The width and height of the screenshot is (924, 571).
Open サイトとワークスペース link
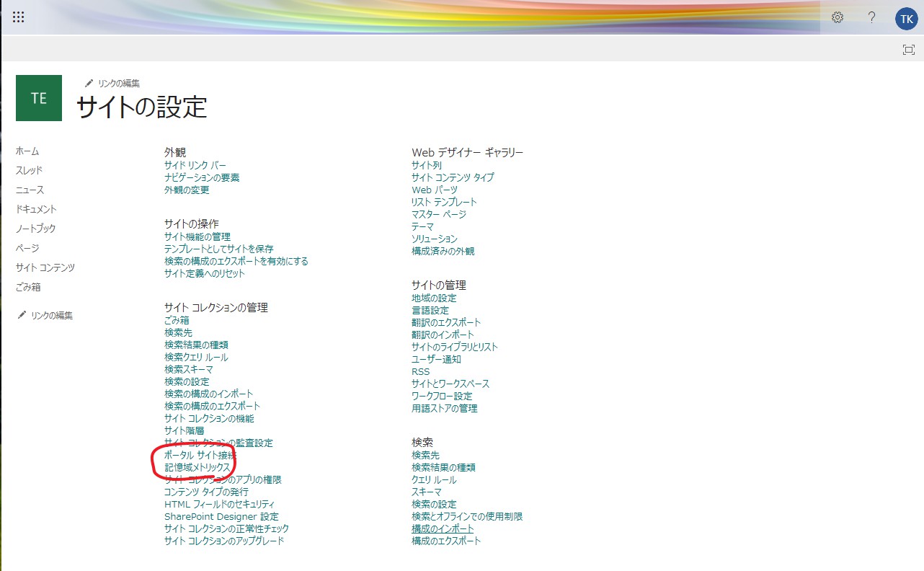tap(450, 384)
